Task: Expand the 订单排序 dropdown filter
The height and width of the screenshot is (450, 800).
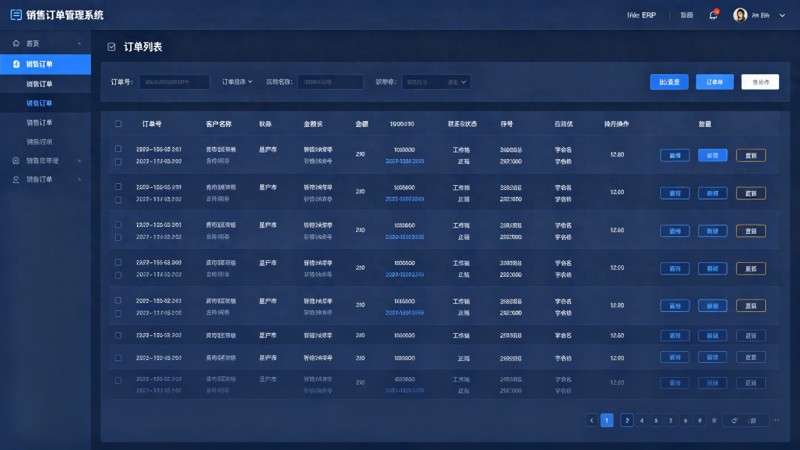Action: pyautogui.click(x=237, y=82)
